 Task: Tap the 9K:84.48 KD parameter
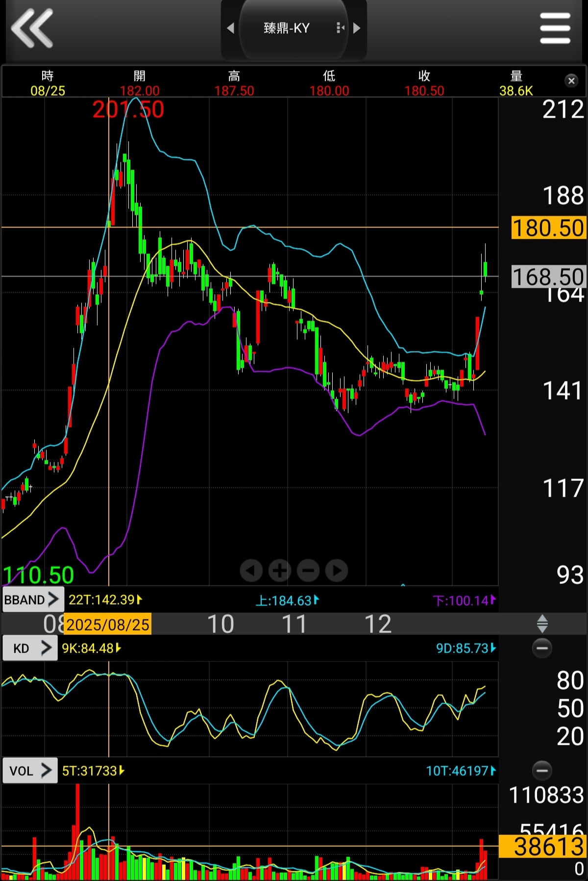[x=91, y=648]
